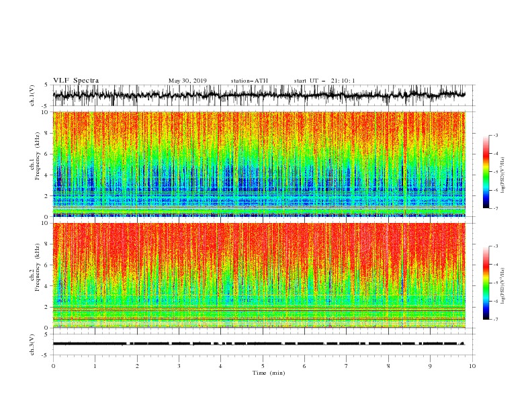Click time axis tick label "0"
This screenshot has width=532, height=411.
(53, 366)
